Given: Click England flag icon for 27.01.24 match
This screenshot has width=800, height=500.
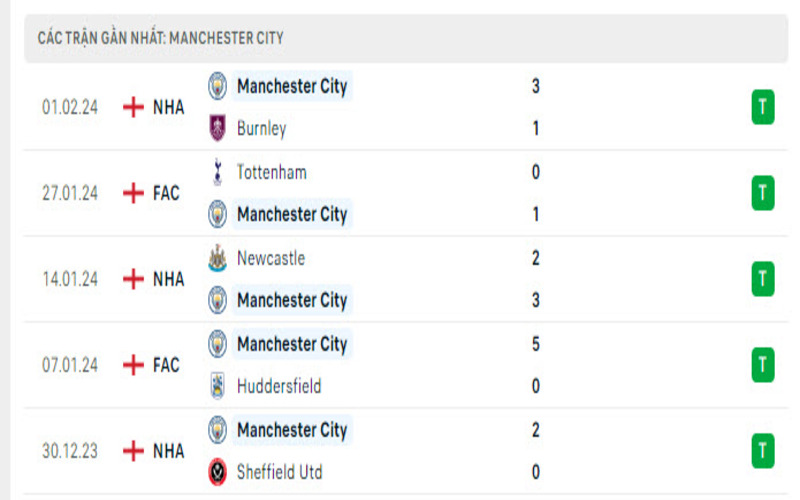Looking at the screenshot, I should (133, 193).
